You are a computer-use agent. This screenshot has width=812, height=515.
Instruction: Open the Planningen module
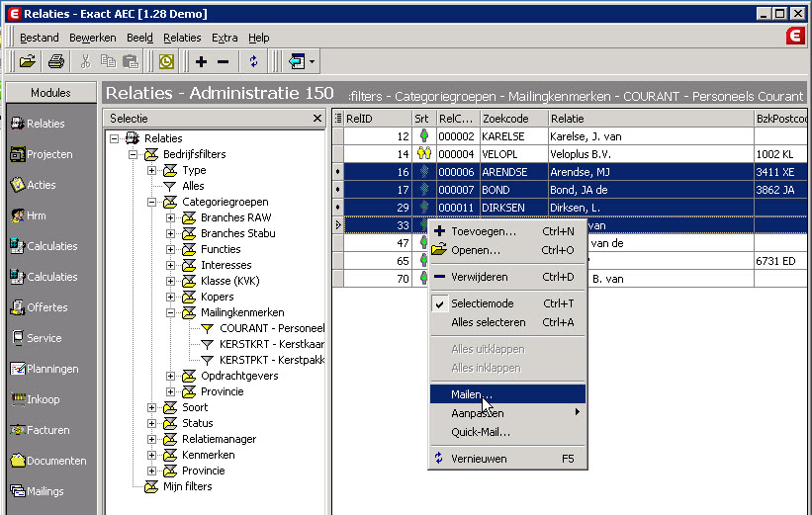45,369
